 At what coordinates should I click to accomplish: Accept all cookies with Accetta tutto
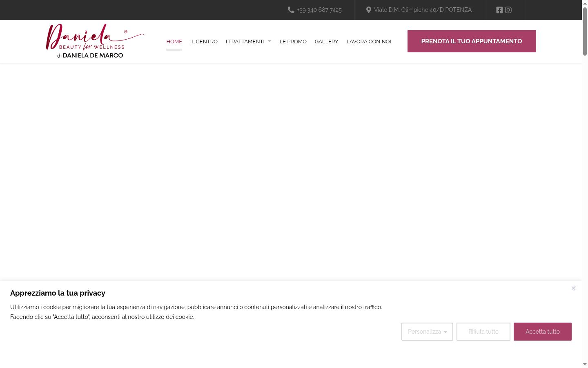(543, 332)
